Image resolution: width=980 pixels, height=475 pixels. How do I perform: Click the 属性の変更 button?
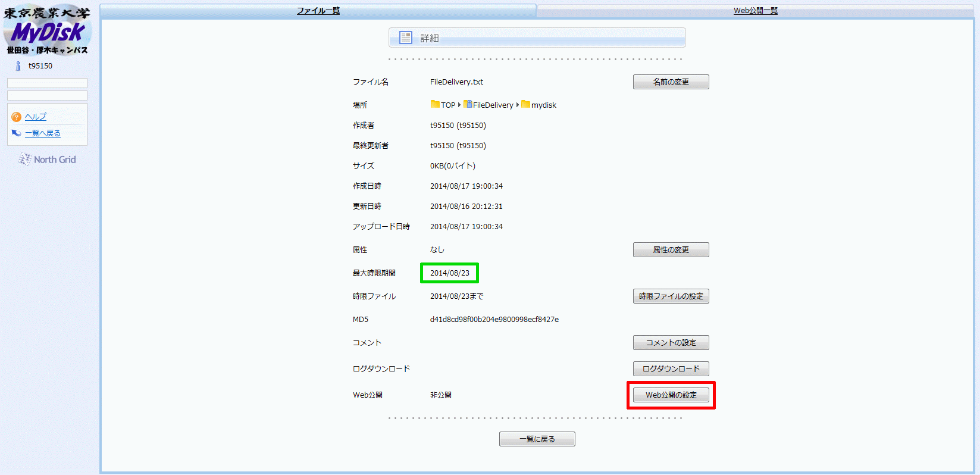[671, 250]
